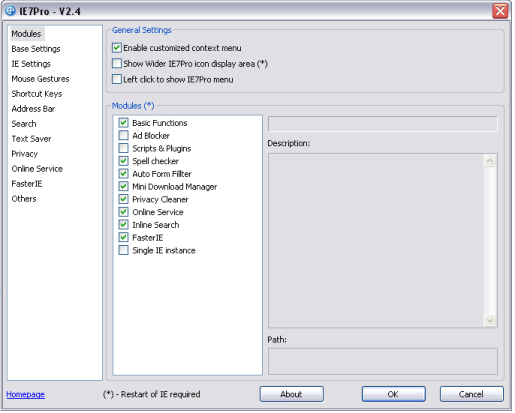515x413 pixels.
Task: Select the Spell checker label in list
Action: click(155, 161)
